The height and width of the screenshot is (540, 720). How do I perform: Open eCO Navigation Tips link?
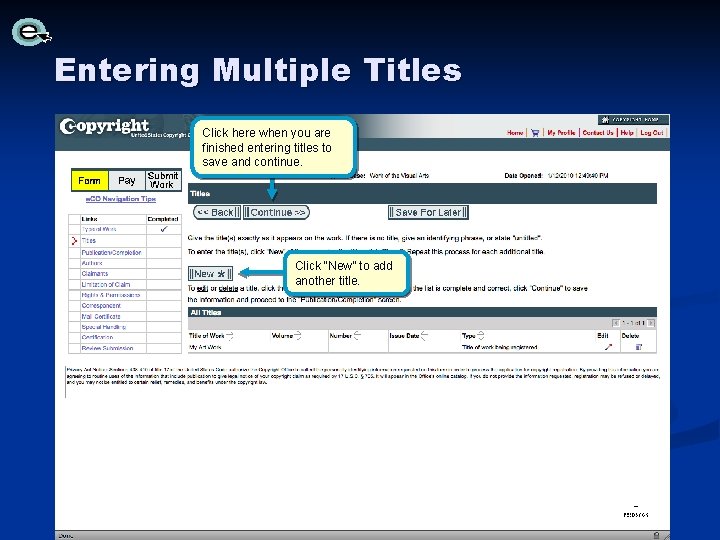coord(121,199)
